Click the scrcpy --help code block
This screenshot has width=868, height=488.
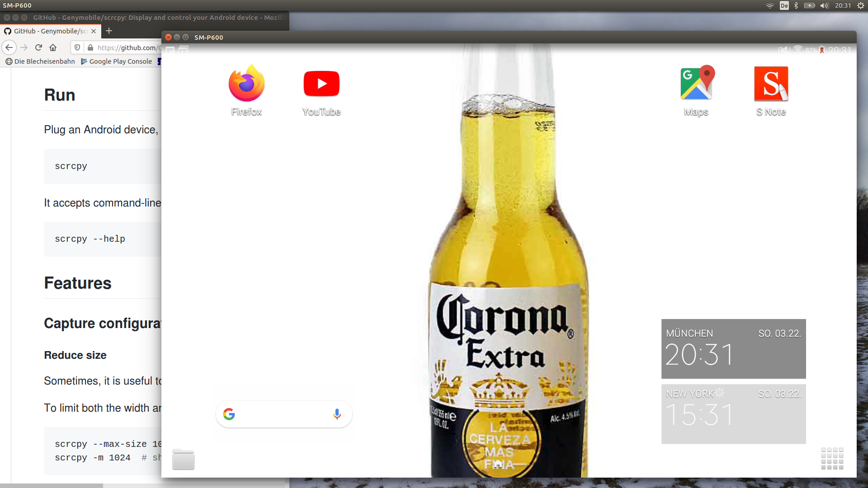coord(103,239)
